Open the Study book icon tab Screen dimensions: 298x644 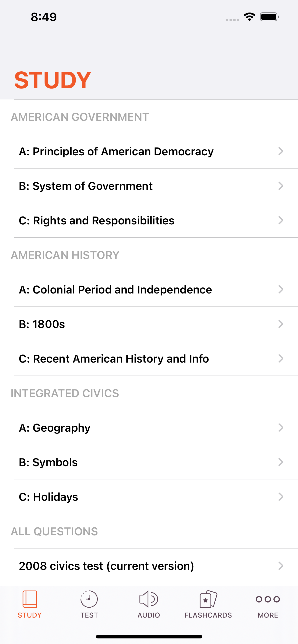point(29,599)
